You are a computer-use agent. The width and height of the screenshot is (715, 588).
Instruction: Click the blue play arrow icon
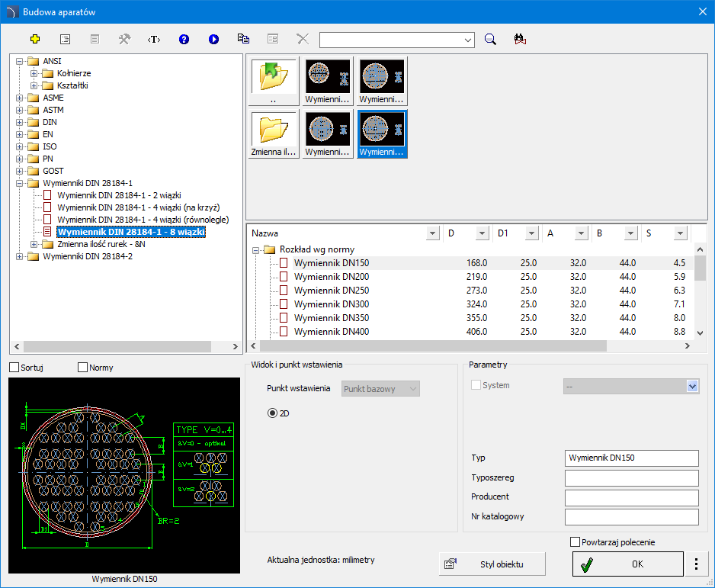(x=213, y=39)
